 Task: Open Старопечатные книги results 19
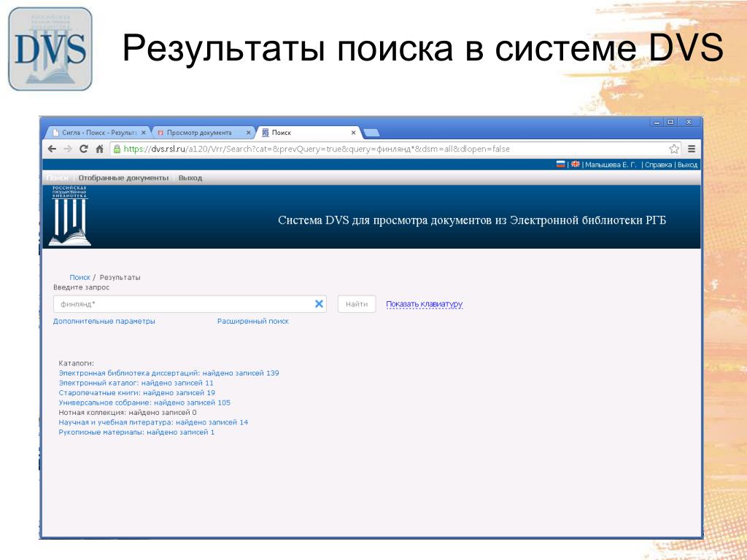tap(136, 393)
